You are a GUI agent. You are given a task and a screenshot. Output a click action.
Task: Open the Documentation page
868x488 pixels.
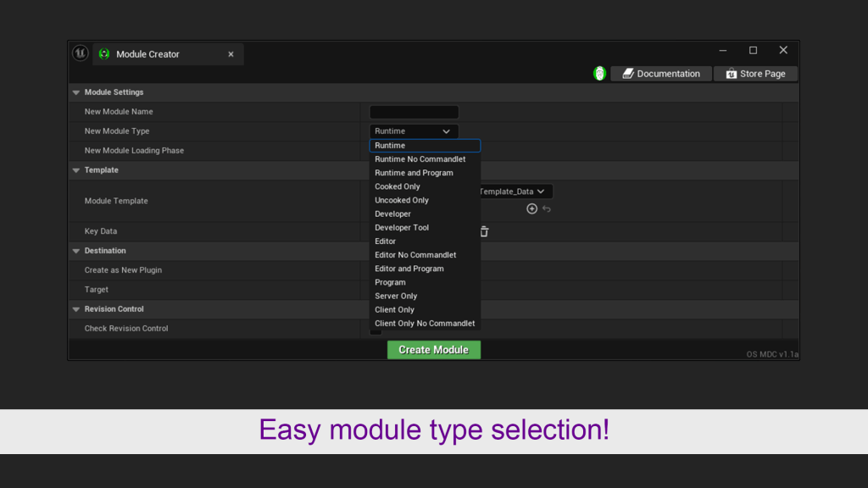[660, 74]
